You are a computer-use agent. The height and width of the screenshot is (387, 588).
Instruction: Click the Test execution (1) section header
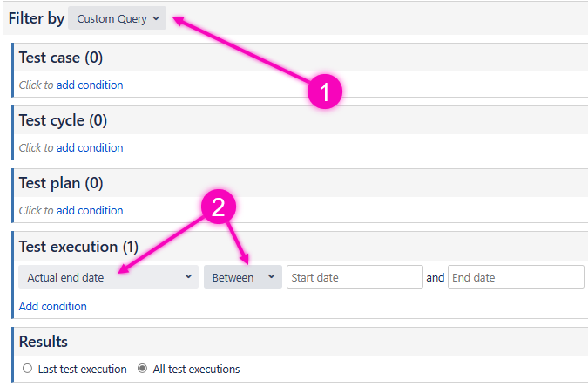click(78, 247)
